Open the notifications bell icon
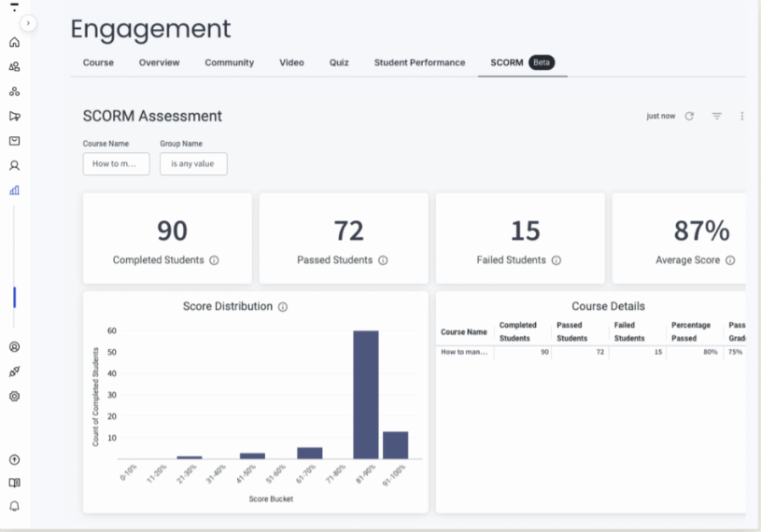Viewport: 761px width, 532px height. 14,507
